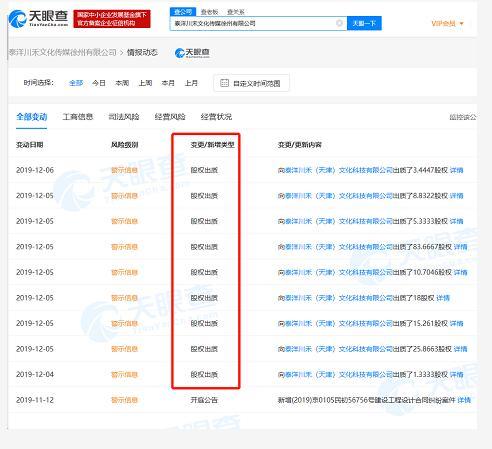Image resolution: width=492 pixels, height=449 pixels.
Task: Click the 变更/新增类型 column header
Action: tap(212, 145)
